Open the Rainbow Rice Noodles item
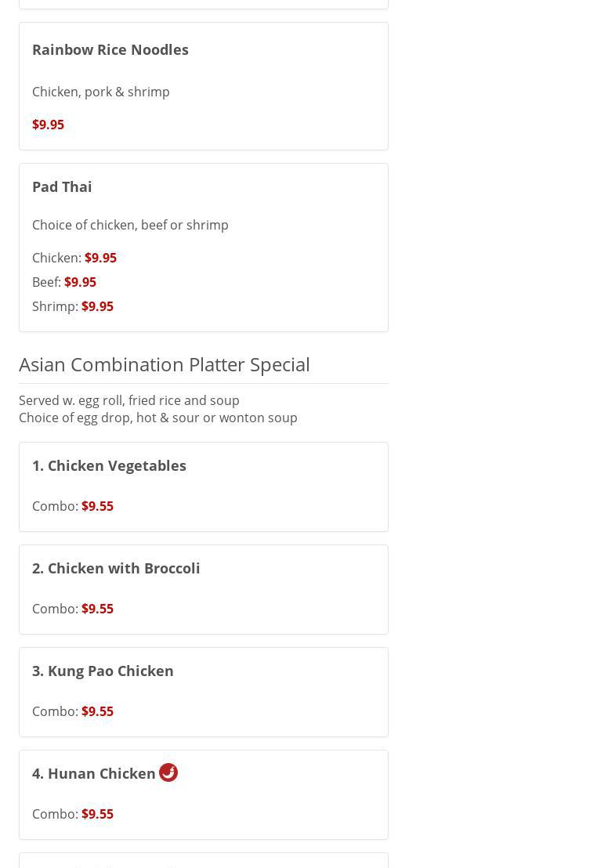 (110, 49)
